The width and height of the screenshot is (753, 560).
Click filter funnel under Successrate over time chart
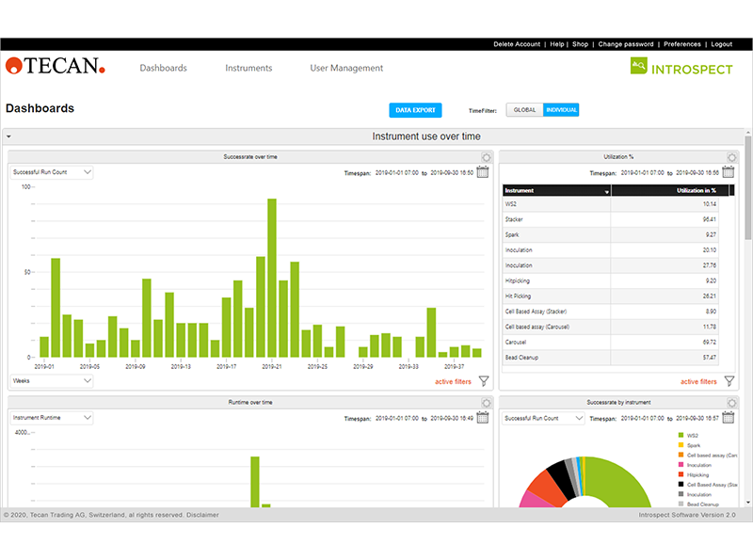click(x=484, y=381)
